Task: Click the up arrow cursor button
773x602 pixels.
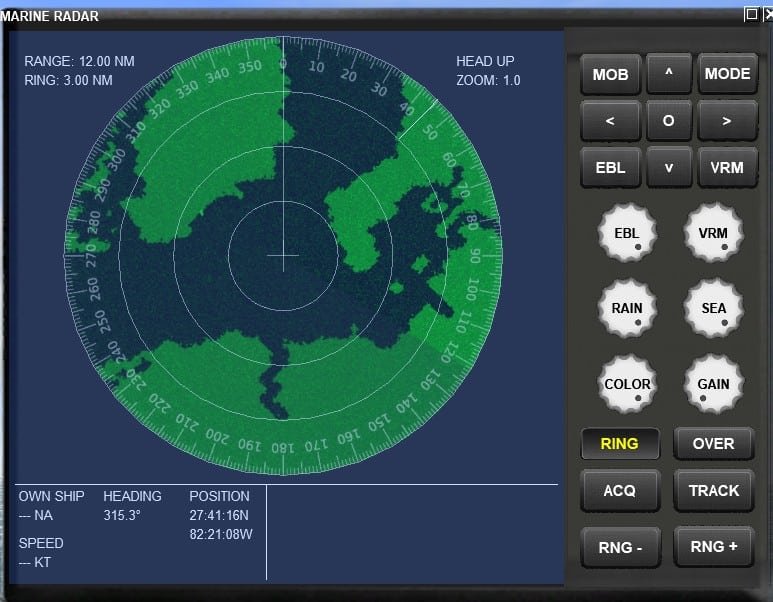Action: point(668,74)
